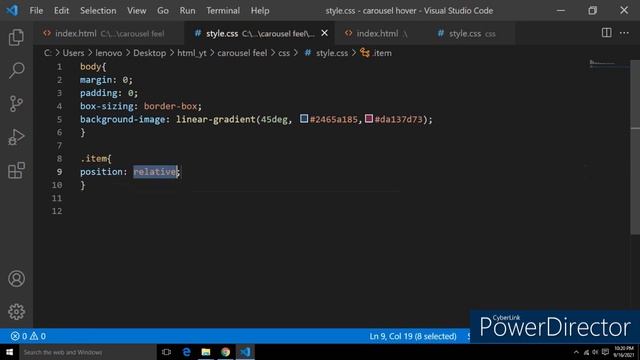Screen dimensions: 640x360
Task: Click the VS Code logo icon
Action: 12,10
